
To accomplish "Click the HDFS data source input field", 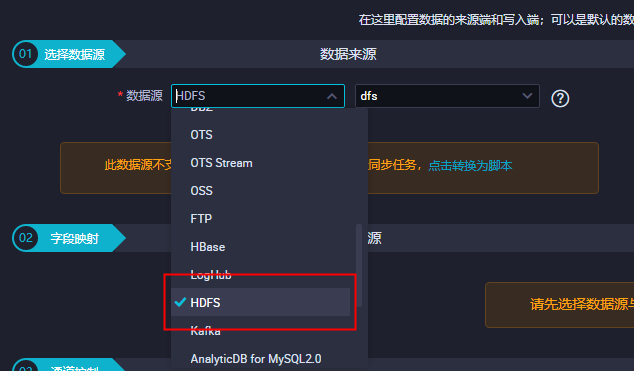I will 258,96.
